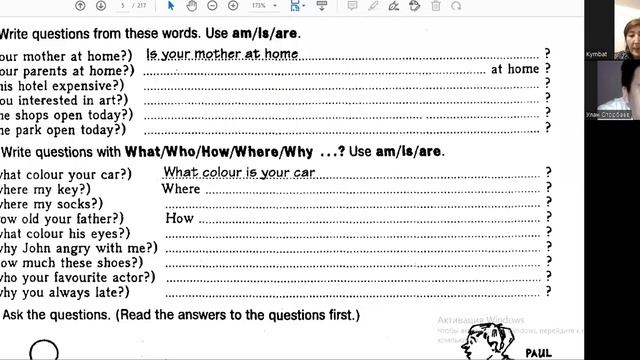Zoom out with the minus button
The image size is (640, 360).
coord(212,6)
